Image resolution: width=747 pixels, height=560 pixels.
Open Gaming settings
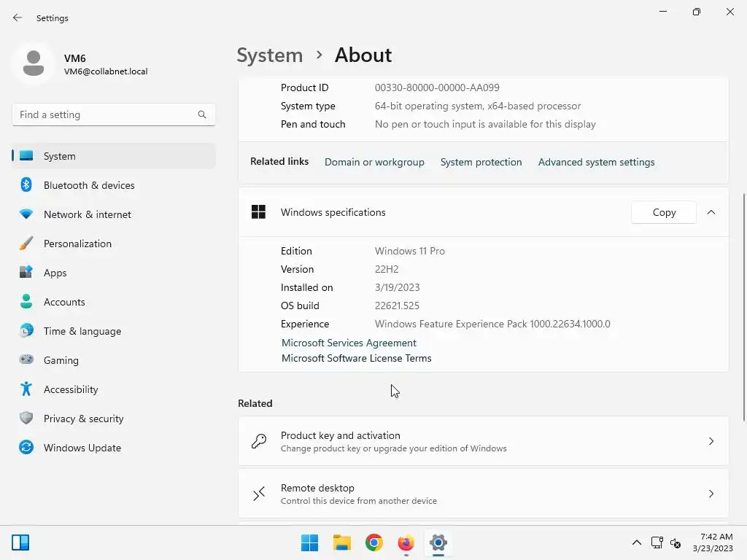tap(114, 359)
